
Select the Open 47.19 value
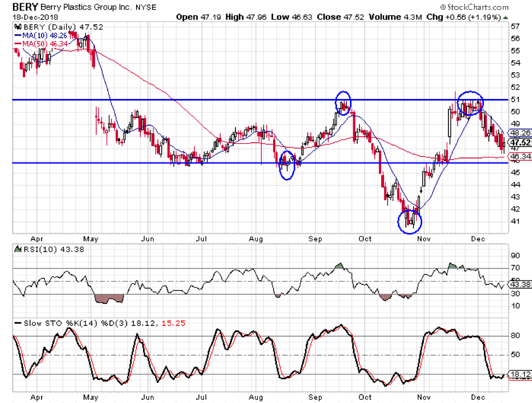click(198, 17)
